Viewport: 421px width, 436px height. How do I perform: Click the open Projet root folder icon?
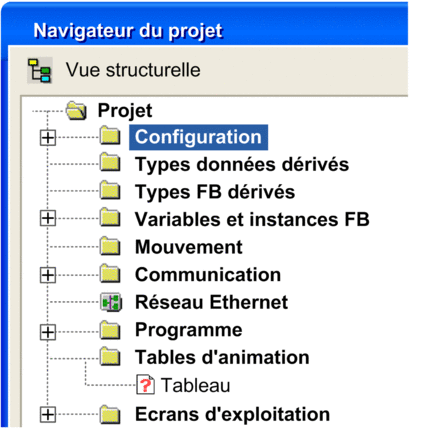76,111
